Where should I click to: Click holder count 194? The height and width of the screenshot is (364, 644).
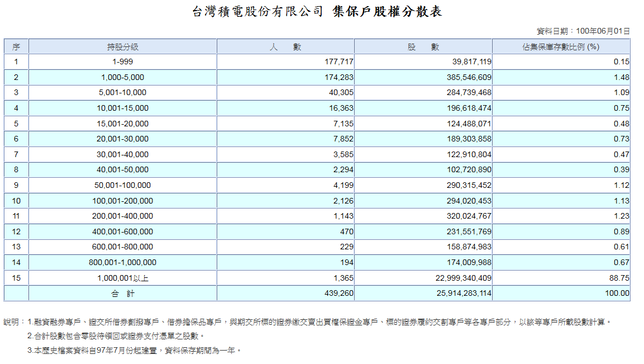coord(347,263)
